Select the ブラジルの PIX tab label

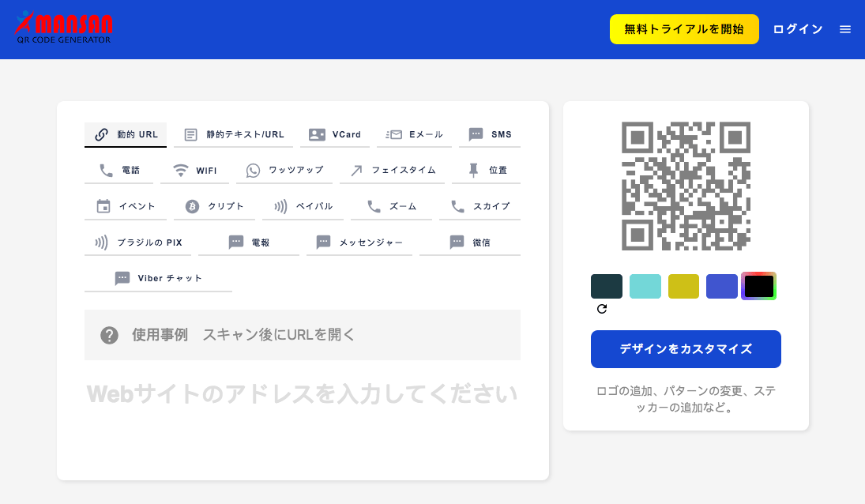(x=149, y=243)
